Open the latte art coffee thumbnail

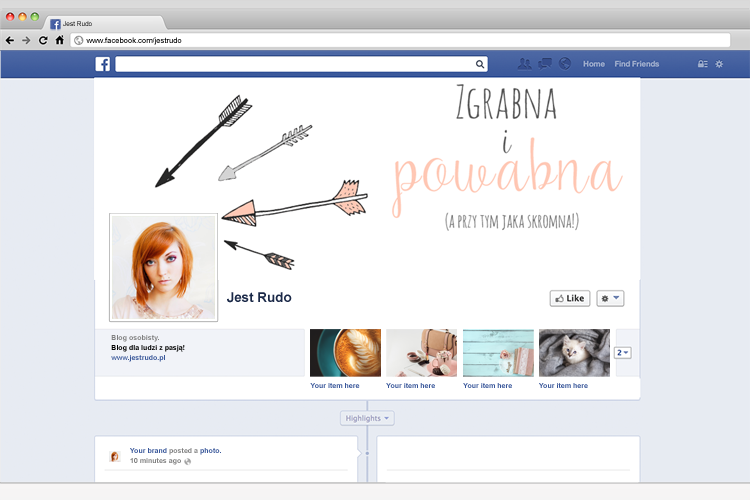345,353
